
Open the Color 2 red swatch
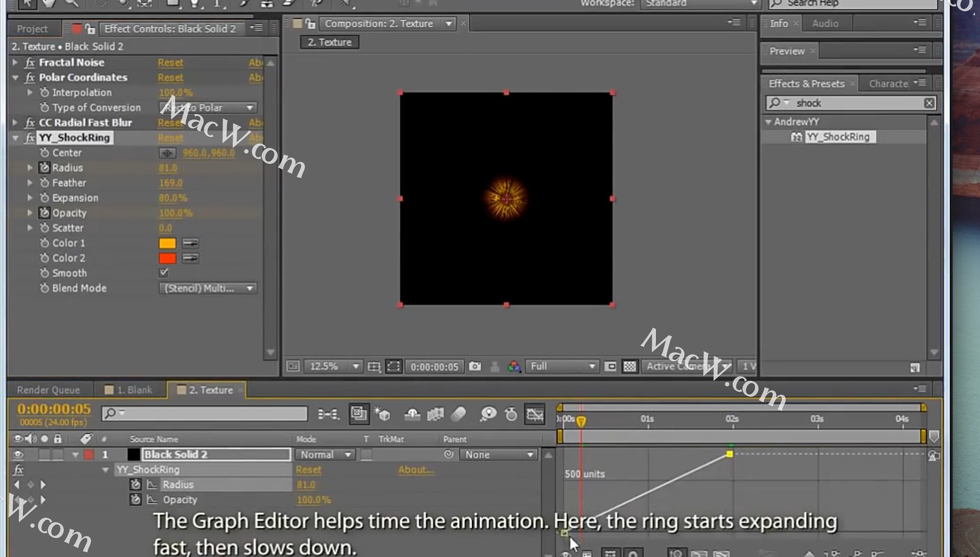(167, 258)
